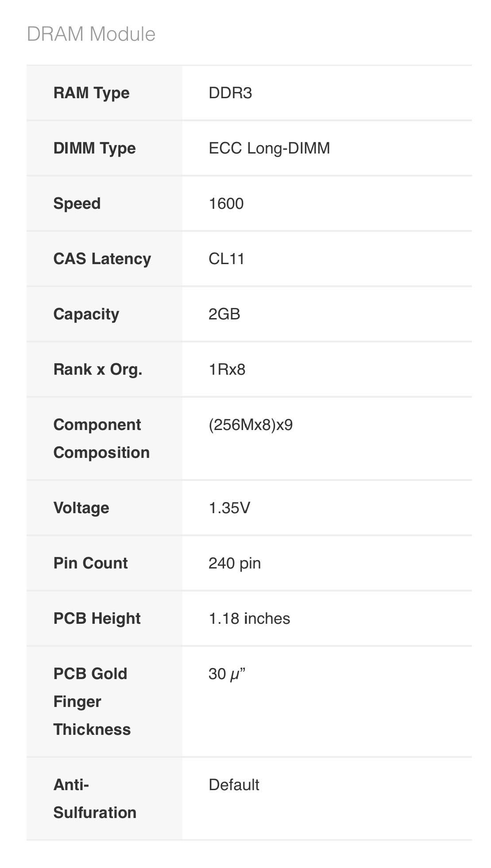Click the DDR3 value
Image resolution: width=491 pixels, height=868 pixels.
[x=230, y=93]
